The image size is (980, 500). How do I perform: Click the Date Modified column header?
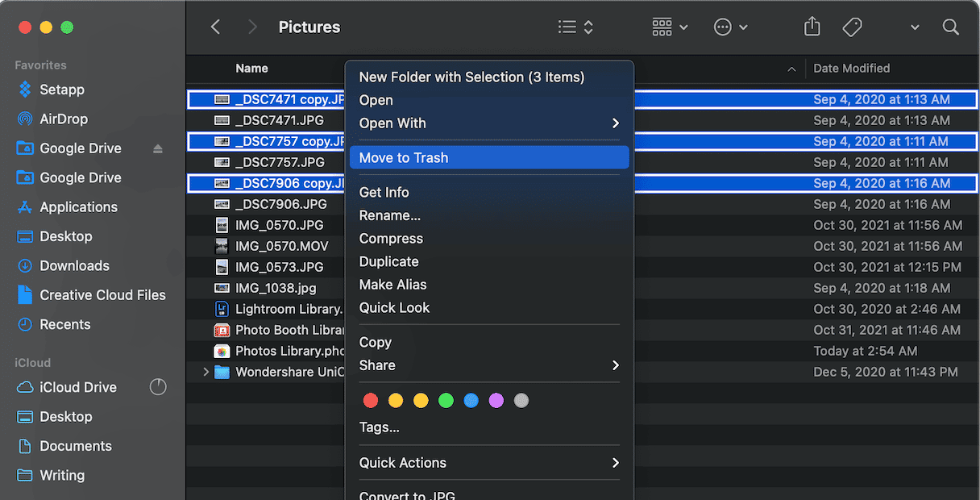[851, 69]
